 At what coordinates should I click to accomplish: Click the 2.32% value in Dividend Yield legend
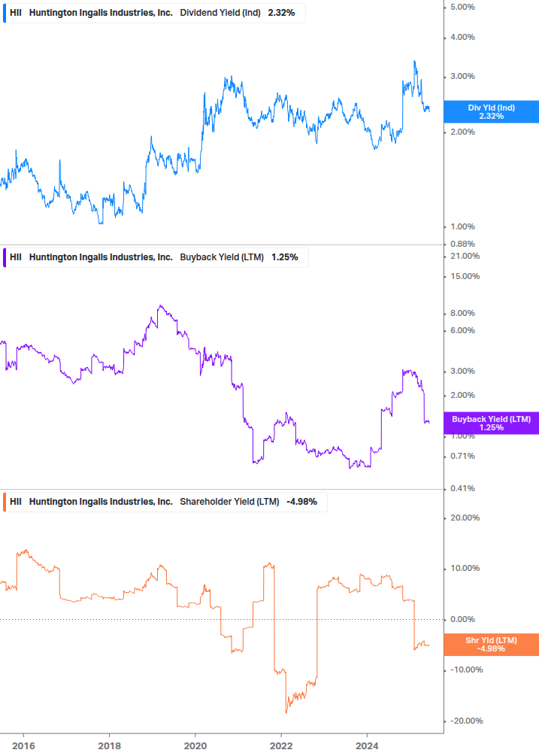[281, 13]
